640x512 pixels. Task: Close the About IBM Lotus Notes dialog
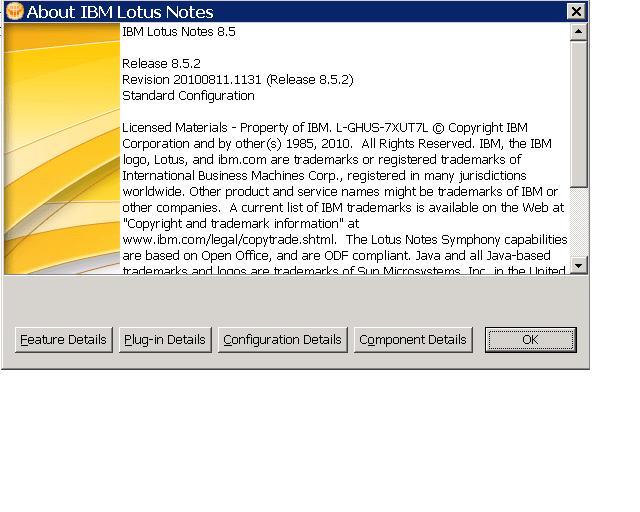pos(575,12)
